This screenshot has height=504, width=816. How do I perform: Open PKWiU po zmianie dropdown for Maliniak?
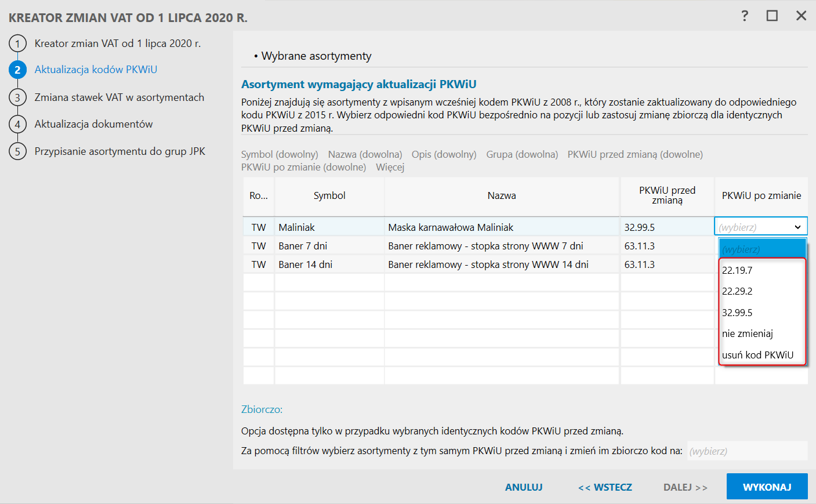pos(797,227)
